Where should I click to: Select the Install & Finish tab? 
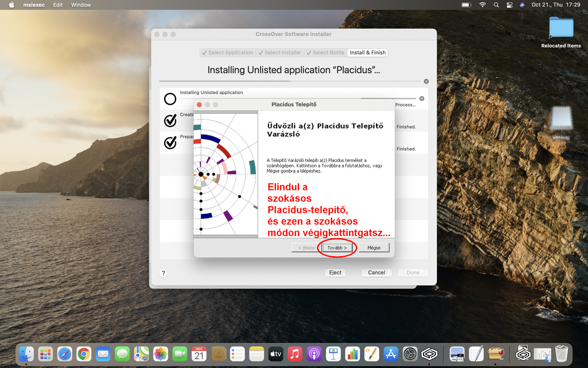[x=367, y=52]
